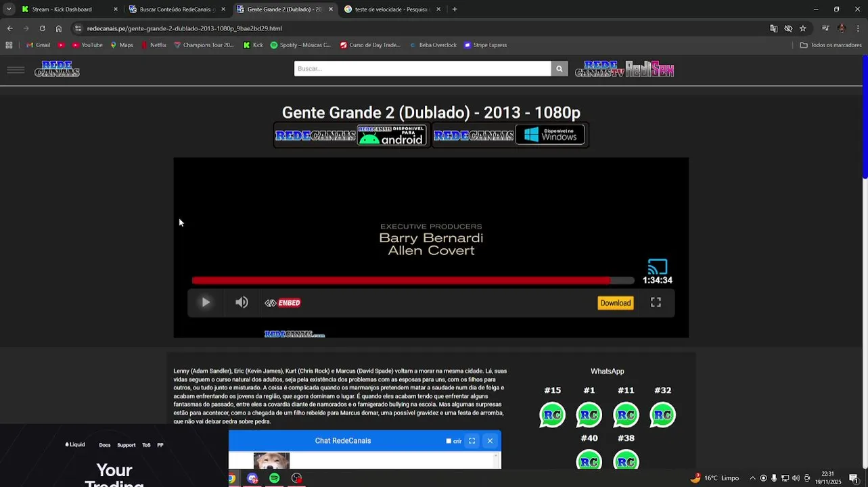Join WhatsApp group #1
Screen dimensions: 868x487
[589, 415]
